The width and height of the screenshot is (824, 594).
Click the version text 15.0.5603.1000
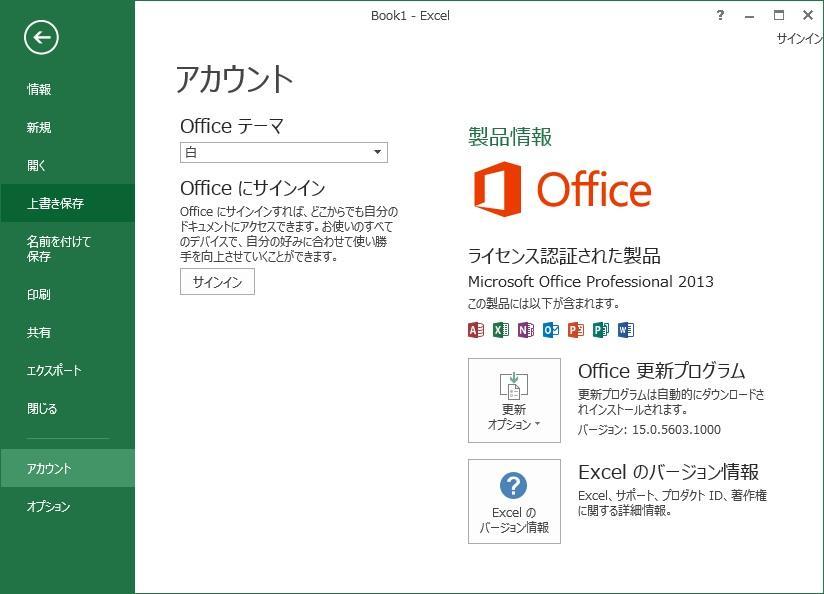point(676,429)
